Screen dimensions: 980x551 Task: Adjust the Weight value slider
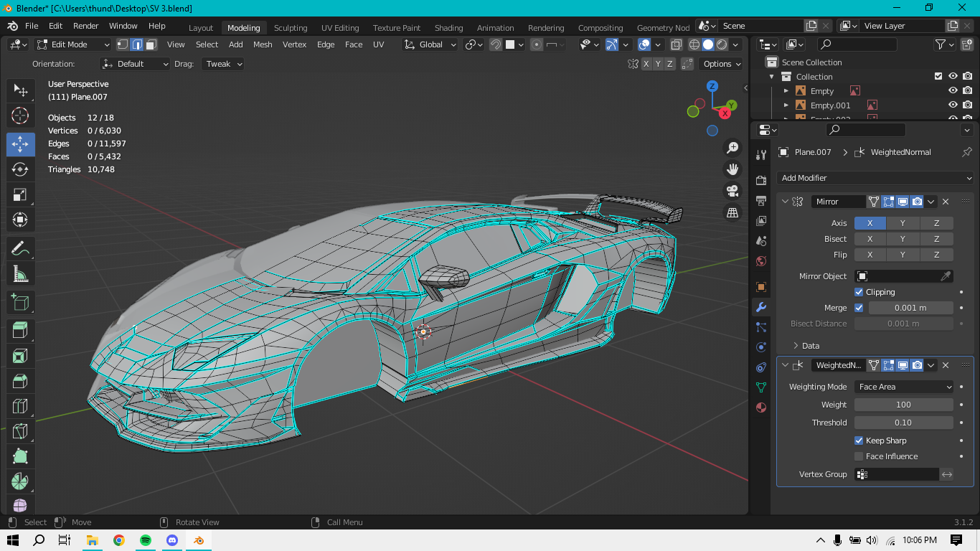903,405
